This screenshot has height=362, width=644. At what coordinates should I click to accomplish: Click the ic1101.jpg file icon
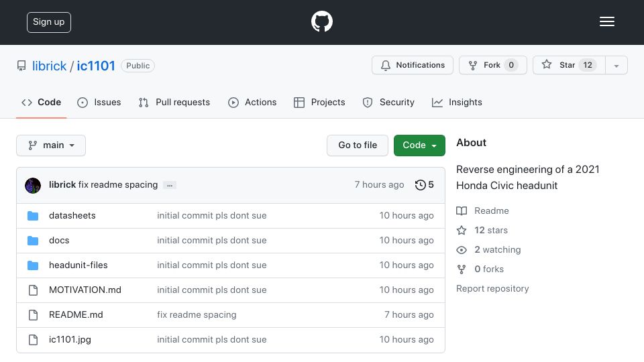pos(33,340)
